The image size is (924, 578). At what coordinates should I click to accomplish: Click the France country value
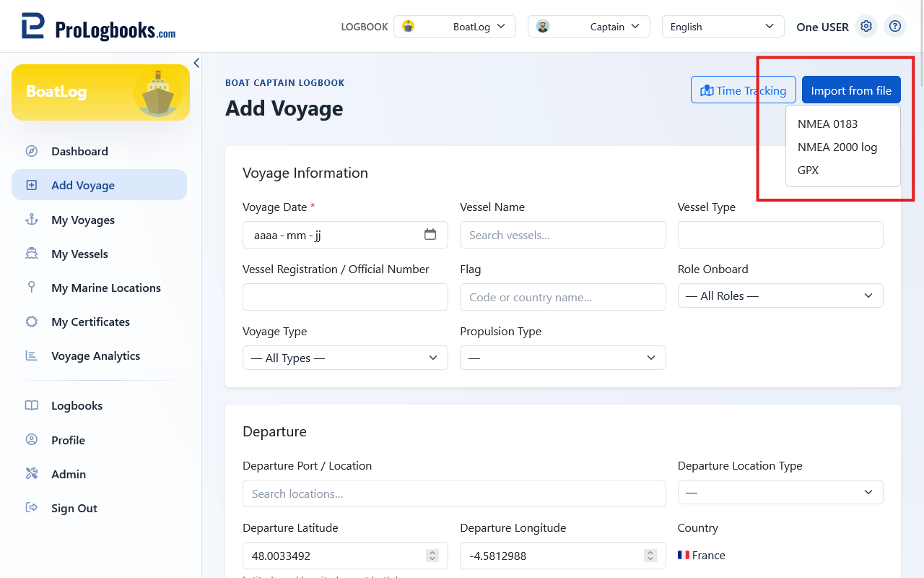tap(702, 555)
